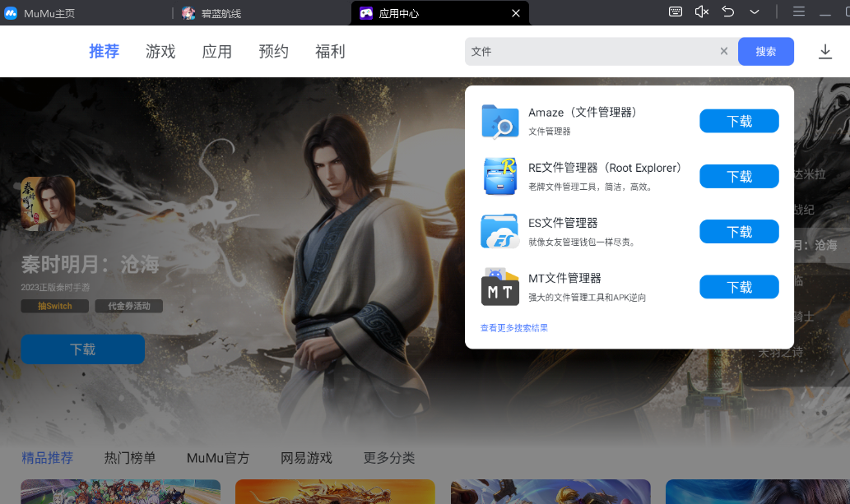Download 秦时明月：沧海 from banner
850x504 pixels.
(x=82, y=349)
